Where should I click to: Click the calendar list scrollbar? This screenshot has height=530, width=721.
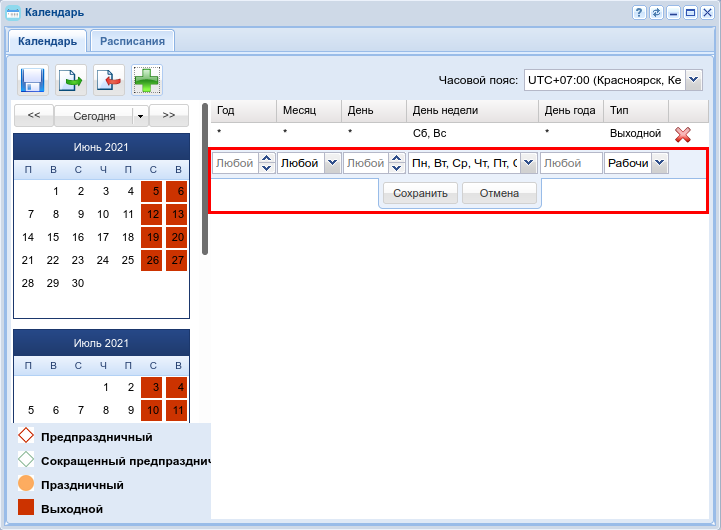pos(205,178)
